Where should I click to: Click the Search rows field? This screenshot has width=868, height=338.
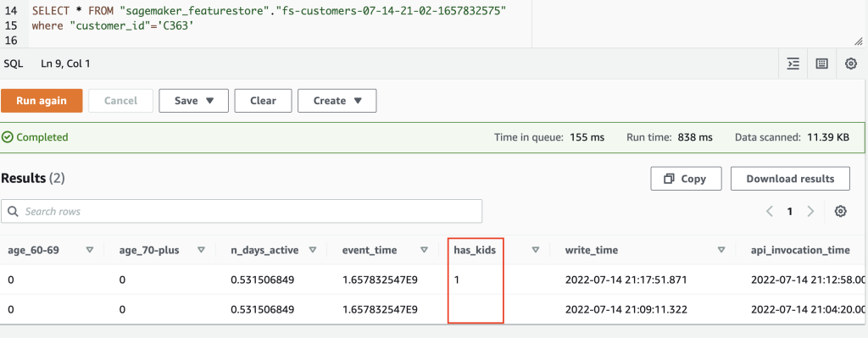coord(242,211)
